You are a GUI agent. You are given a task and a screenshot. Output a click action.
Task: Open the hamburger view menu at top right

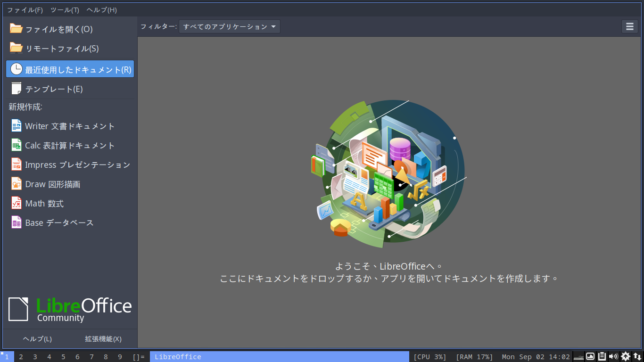click(x=629, y=26)
